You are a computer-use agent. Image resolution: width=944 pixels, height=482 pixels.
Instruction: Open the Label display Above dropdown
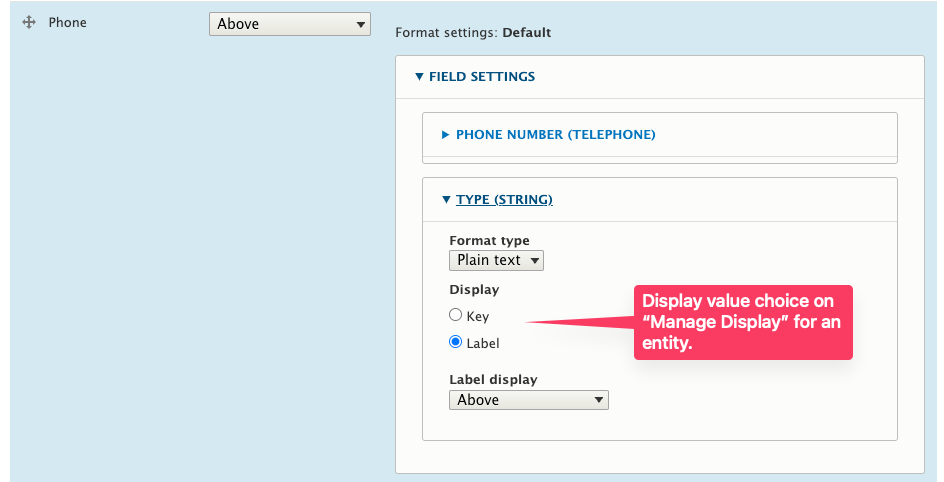coord(529,400)
